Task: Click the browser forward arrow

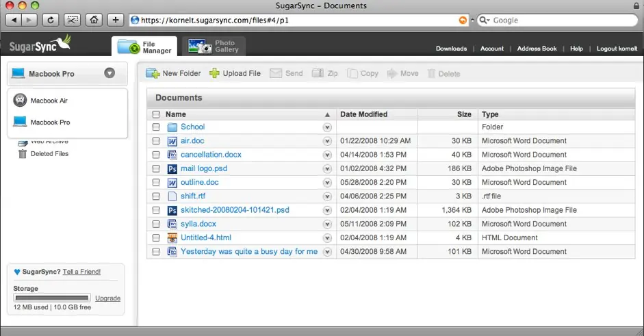Action: [x=29, y=20]
